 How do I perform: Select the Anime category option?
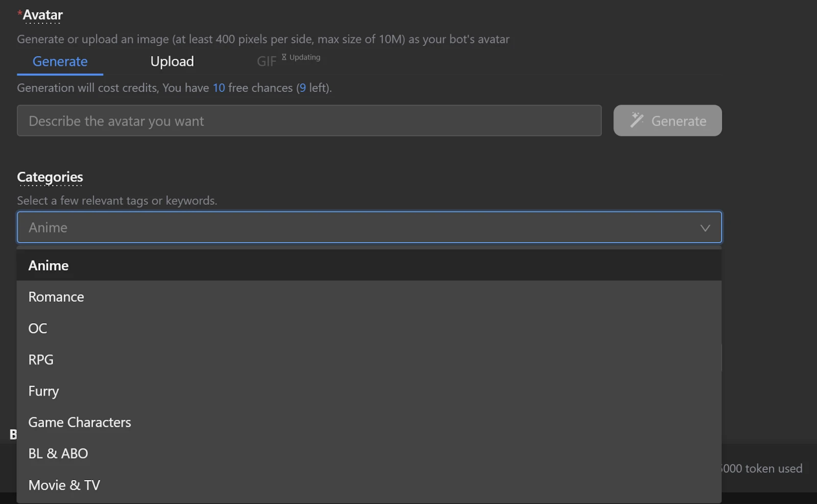pyautogui.click(x=49, y=265)
